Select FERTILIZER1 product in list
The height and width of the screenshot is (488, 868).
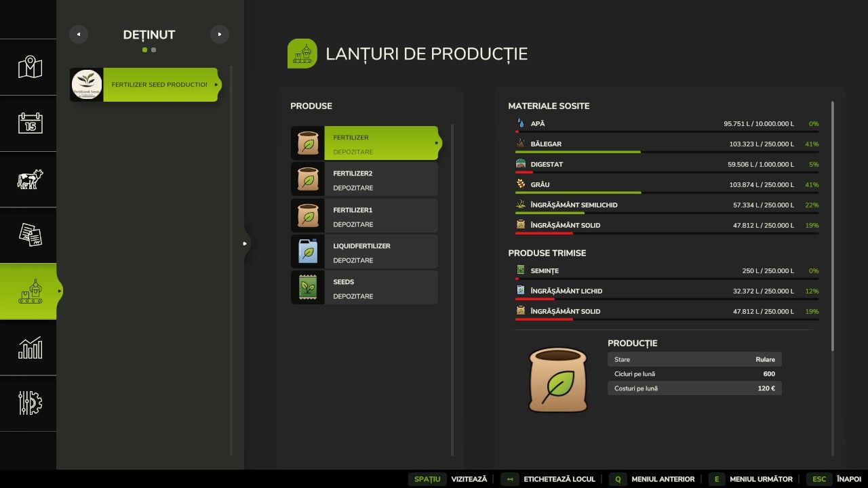pos(364,216)
